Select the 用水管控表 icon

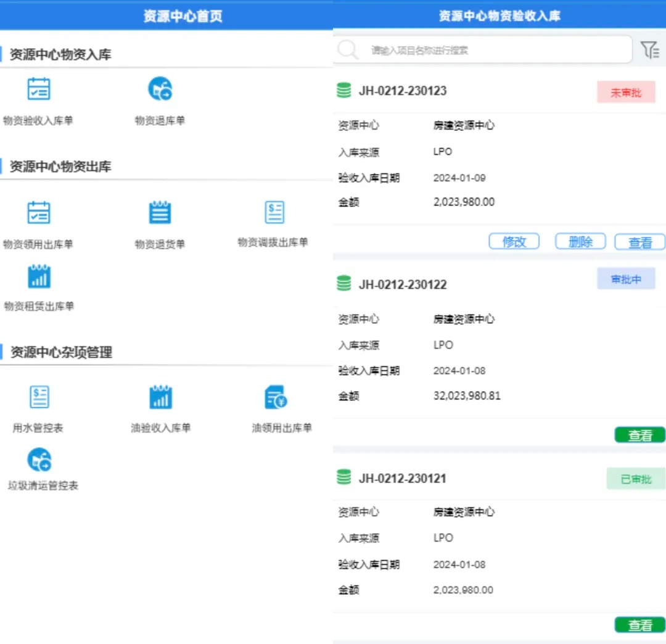click(39, 398)
